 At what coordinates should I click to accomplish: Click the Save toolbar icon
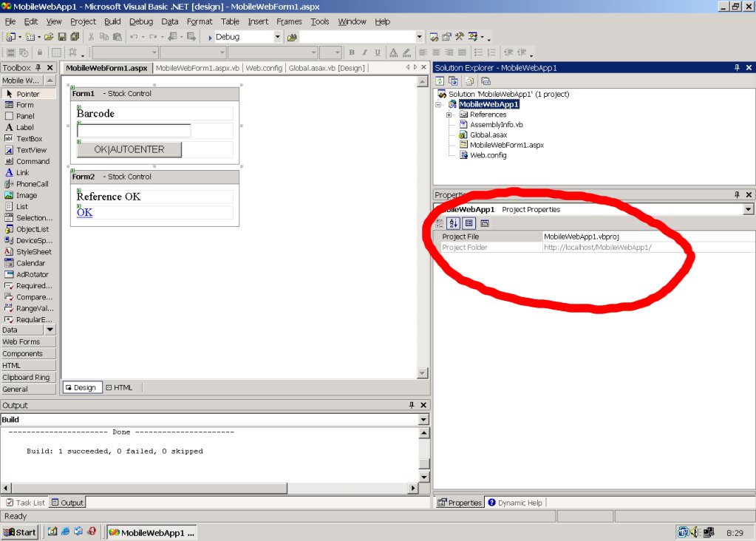click(x=62, y=37)
